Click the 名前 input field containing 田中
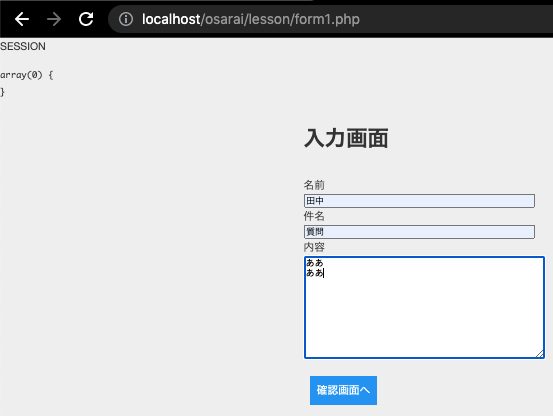The height and width of the screenshot is (416, 553). click(x=419, y=201)
